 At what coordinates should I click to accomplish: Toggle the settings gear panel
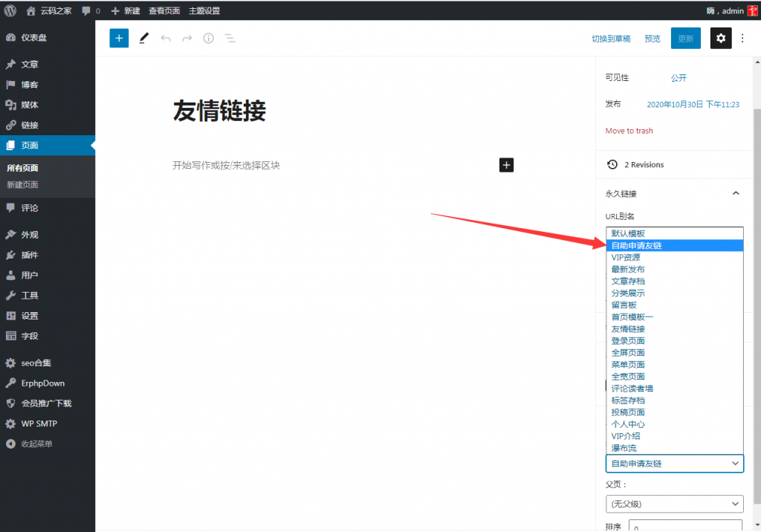click(720, 39)
